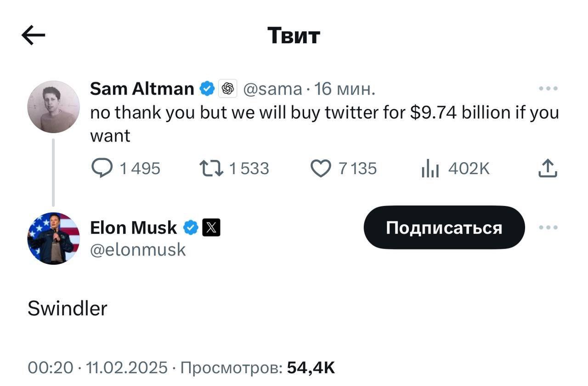Retweet Sam Altman's tweet
This screenshot has width=588, height=386.
pos(211,169)
